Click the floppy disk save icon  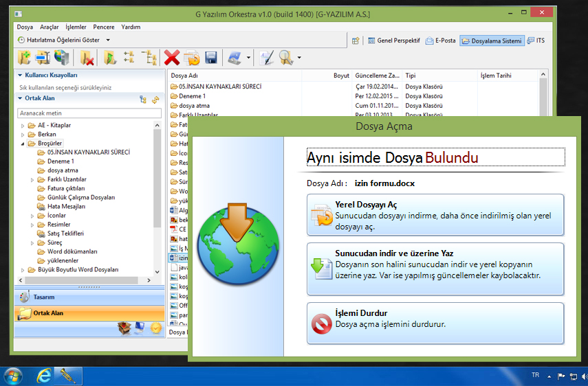pyautogui.click(x=211, y=58)
